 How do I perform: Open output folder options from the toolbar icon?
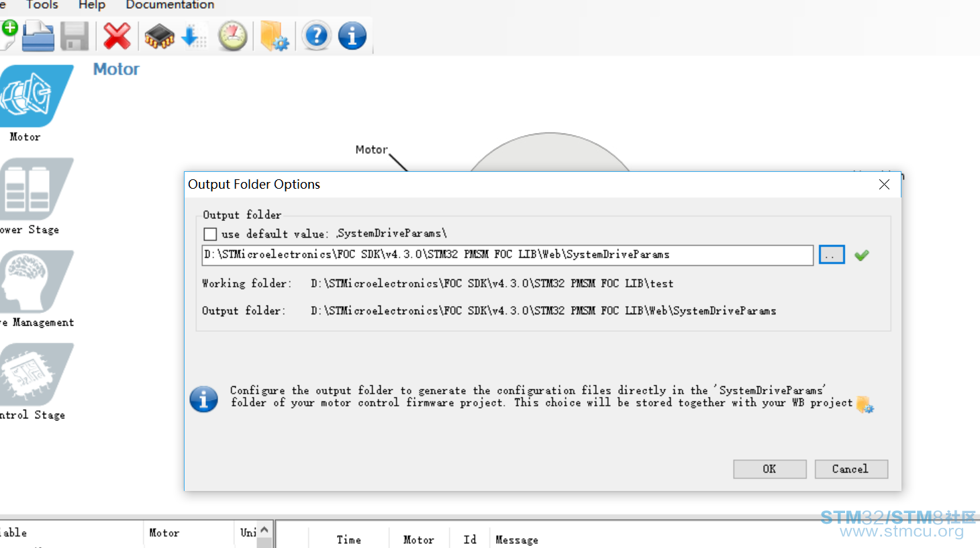coord(275,36)
